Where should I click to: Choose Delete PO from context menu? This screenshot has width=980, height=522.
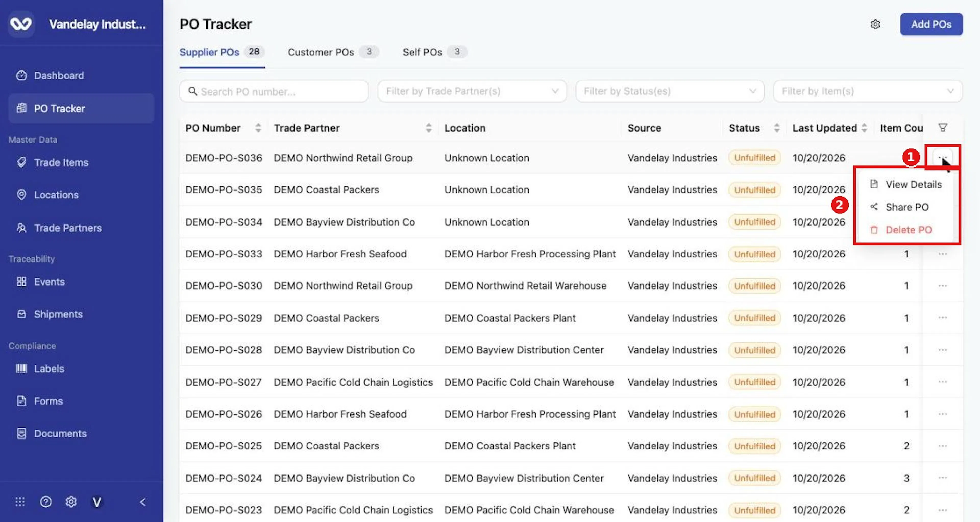(906, 230)
